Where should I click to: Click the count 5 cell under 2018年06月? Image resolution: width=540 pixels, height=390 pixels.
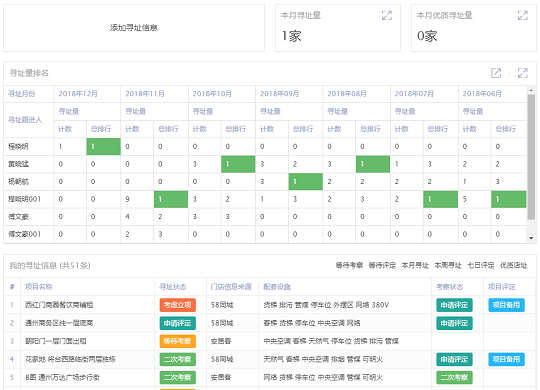point(475,199)
